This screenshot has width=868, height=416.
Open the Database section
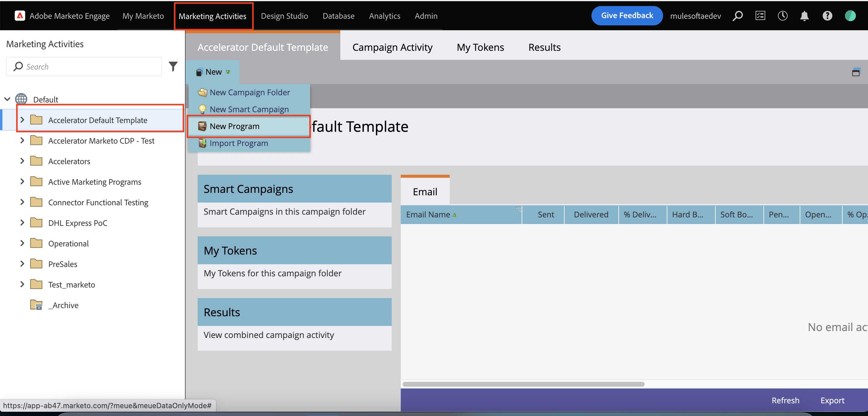click(x=338, y=16)
